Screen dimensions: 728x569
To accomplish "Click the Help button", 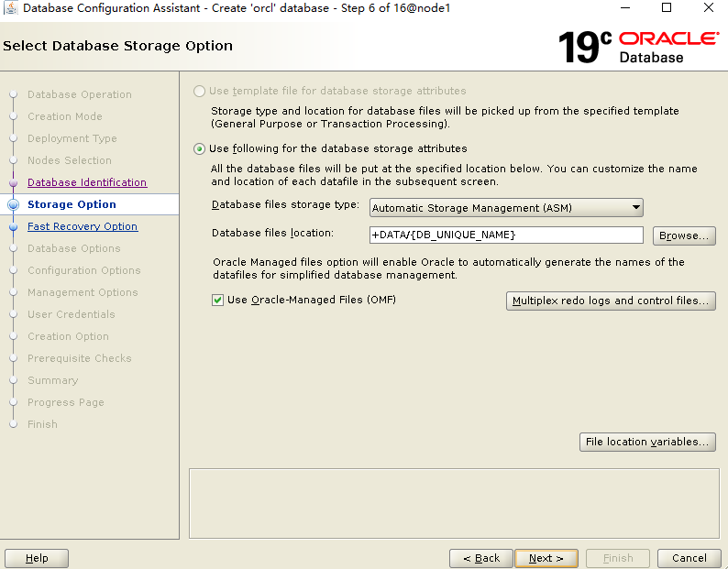I will click(x=37, y=558).
